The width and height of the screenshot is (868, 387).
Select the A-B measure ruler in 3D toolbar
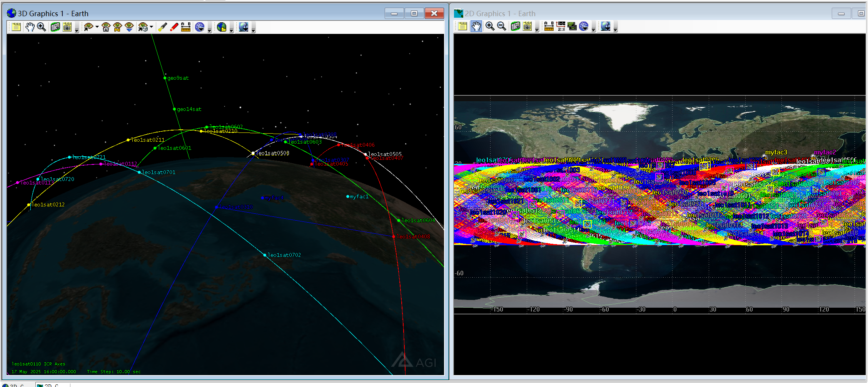click(x=186, y=27)
